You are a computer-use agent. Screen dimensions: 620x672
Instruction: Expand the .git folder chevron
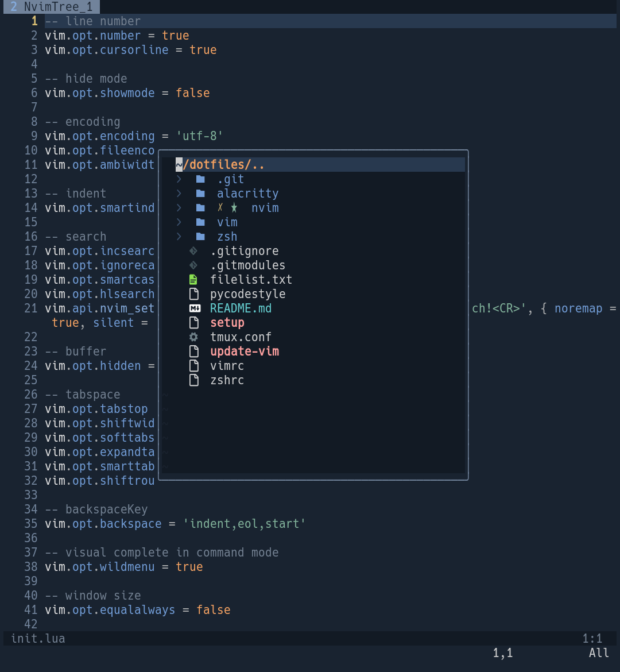tap(179, 179)
